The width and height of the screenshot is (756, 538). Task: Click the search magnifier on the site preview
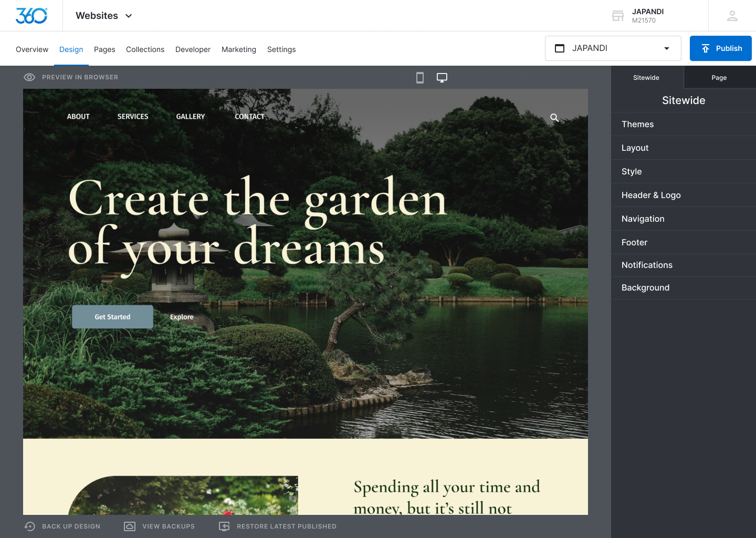click(x=554, y=118)
